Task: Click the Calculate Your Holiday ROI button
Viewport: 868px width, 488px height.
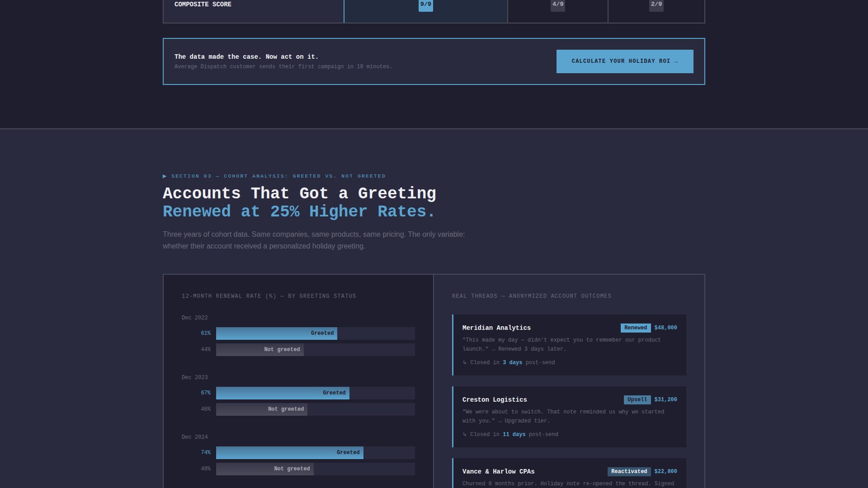Action: (625, 61)
